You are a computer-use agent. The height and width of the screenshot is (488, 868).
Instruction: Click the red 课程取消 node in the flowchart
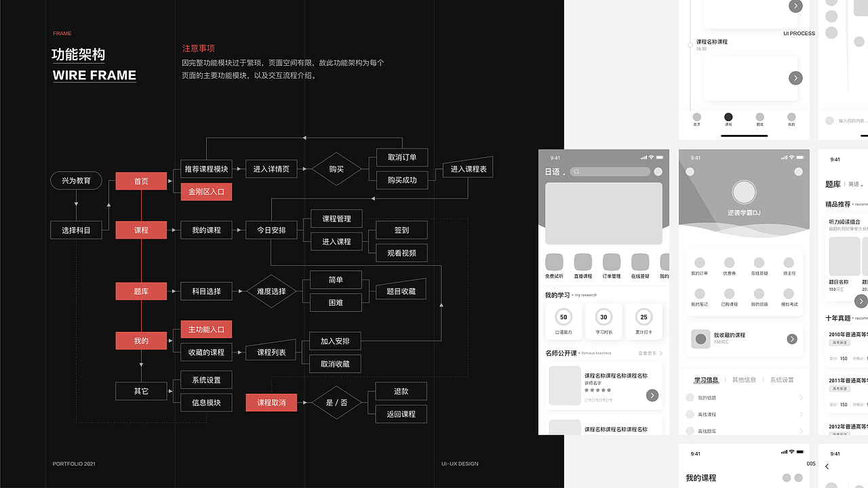click(x=271, y=402)
